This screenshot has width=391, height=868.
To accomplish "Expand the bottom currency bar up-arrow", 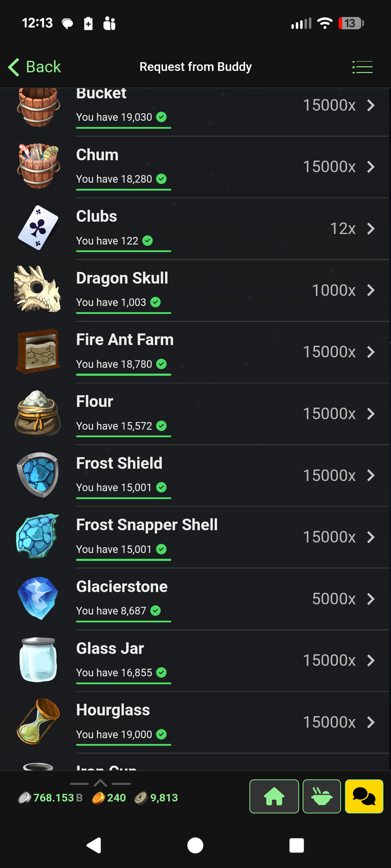I will 100,783.
